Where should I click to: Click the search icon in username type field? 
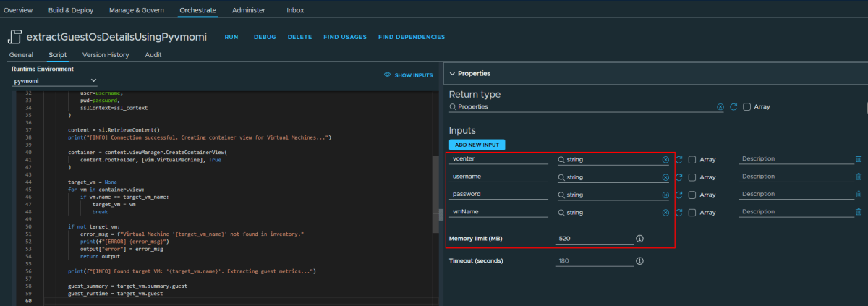pyautogui.click(x=561, y=177)
